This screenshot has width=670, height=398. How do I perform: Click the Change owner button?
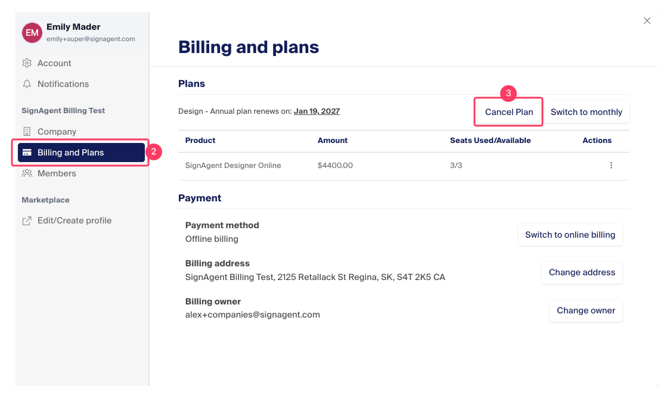tap(585, 310)
